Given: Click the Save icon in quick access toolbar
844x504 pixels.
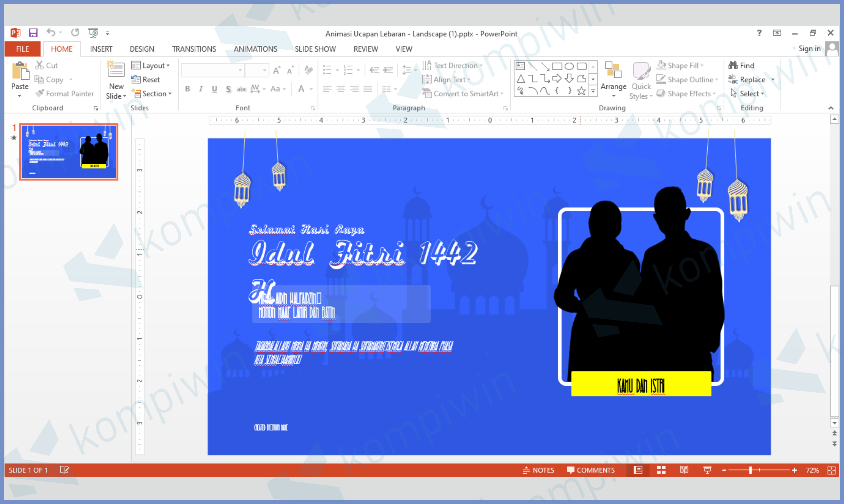Looking at the screenshot, I should click(x=33, y=33).
